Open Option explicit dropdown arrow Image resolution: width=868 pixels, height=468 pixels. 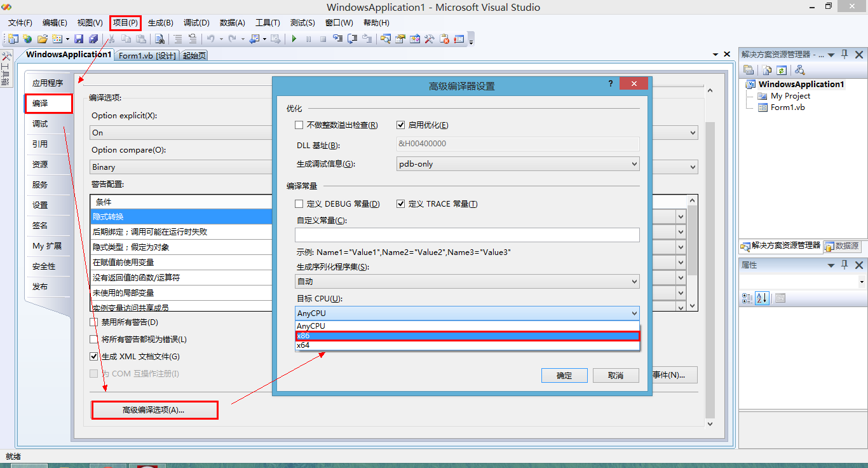pos(693,133)
